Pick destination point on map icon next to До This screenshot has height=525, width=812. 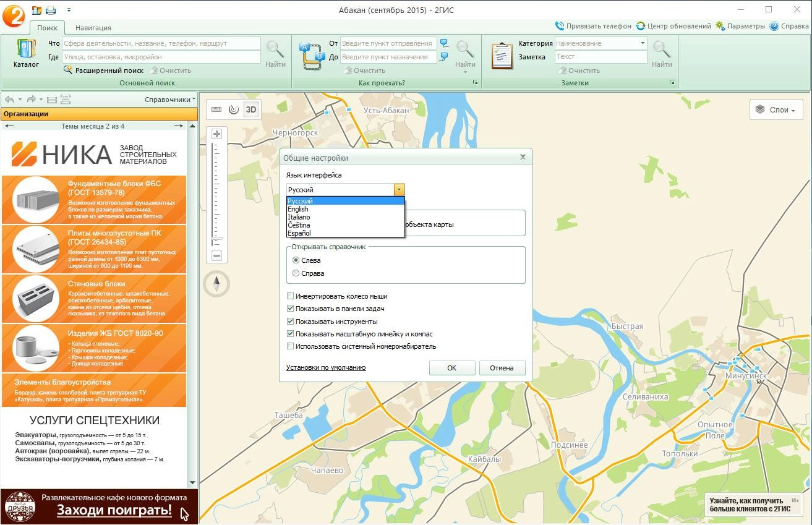[443, 57]
